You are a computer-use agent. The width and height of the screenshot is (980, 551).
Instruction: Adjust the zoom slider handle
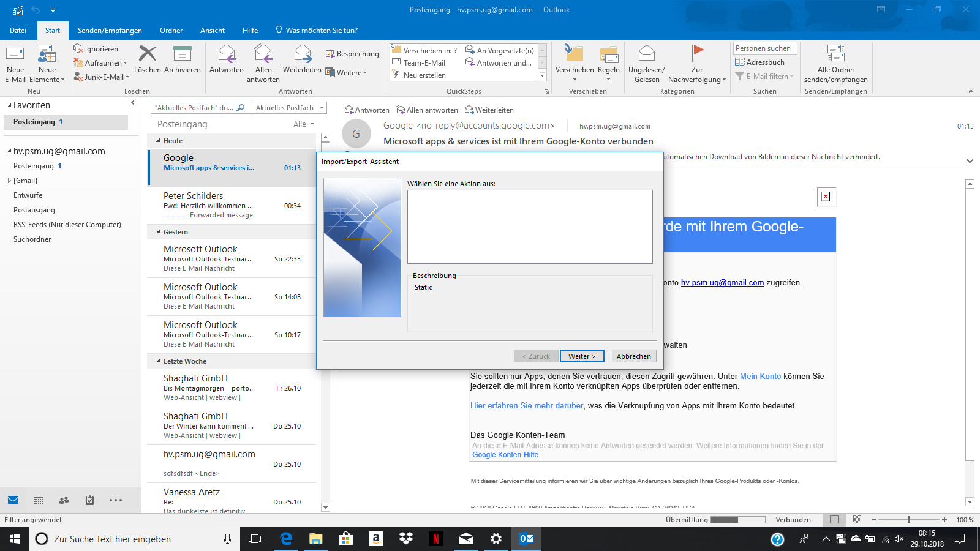coord(909,520)
